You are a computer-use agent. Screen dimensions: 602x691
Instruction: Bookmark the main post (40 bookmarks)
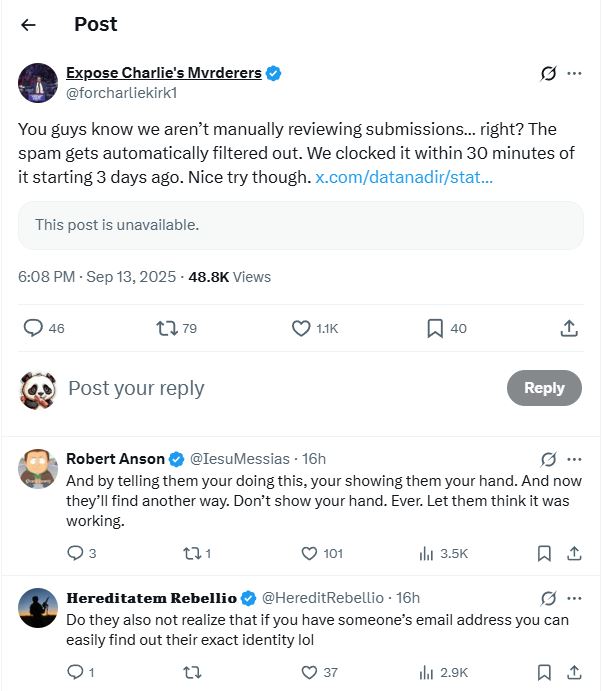(x=435, y=328)
